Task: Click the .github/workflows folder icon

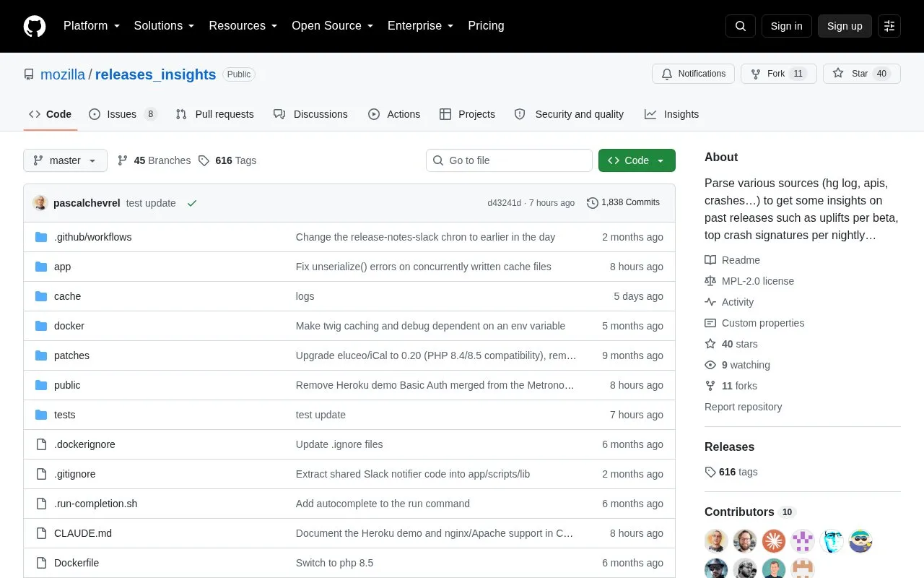Action: [x=41, y=237]
